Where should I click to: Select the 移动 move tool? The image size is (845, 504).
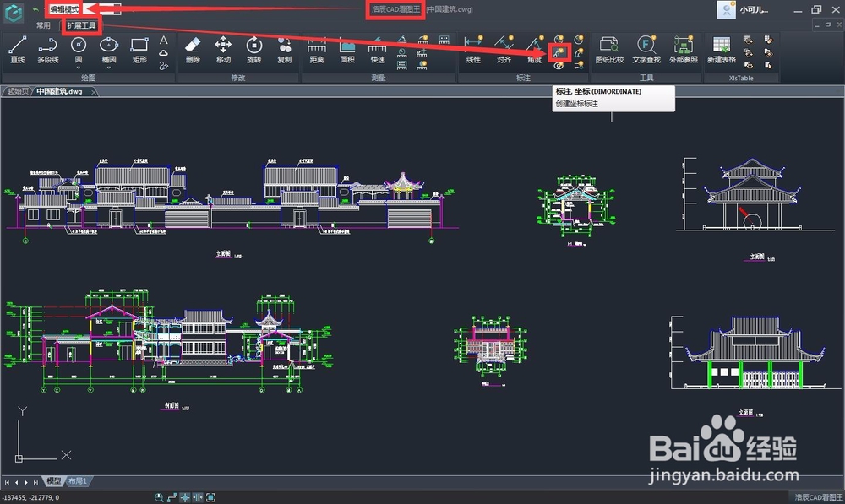coord(223,50)
